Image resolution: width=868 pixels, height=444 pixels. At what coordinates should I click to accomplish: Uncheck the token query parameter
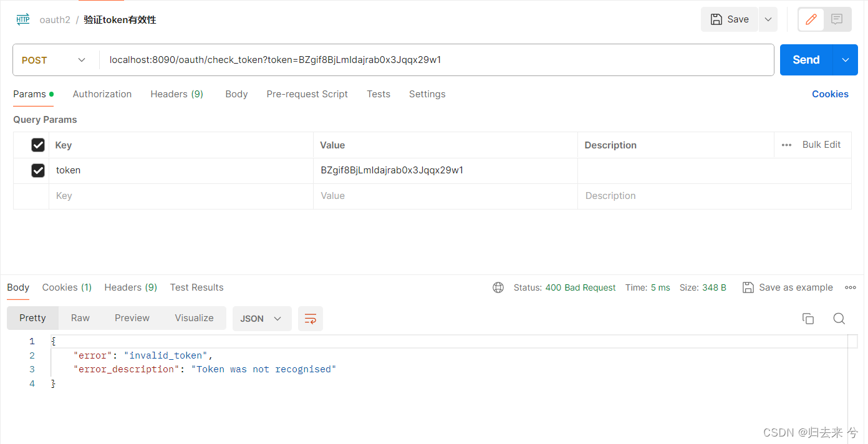pos(38,170)
